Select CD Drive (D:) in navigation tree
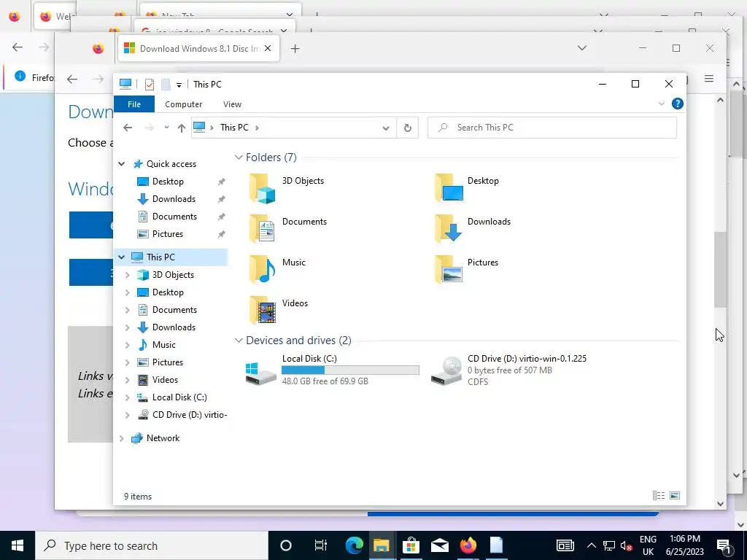This screenshot has height=560, width=747. pyautogui.click(x=189, y=415)
